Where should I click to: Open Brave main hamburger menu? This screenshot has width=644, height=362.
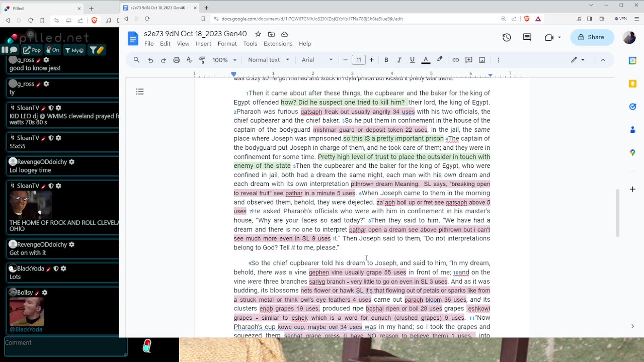coord(636,19)
